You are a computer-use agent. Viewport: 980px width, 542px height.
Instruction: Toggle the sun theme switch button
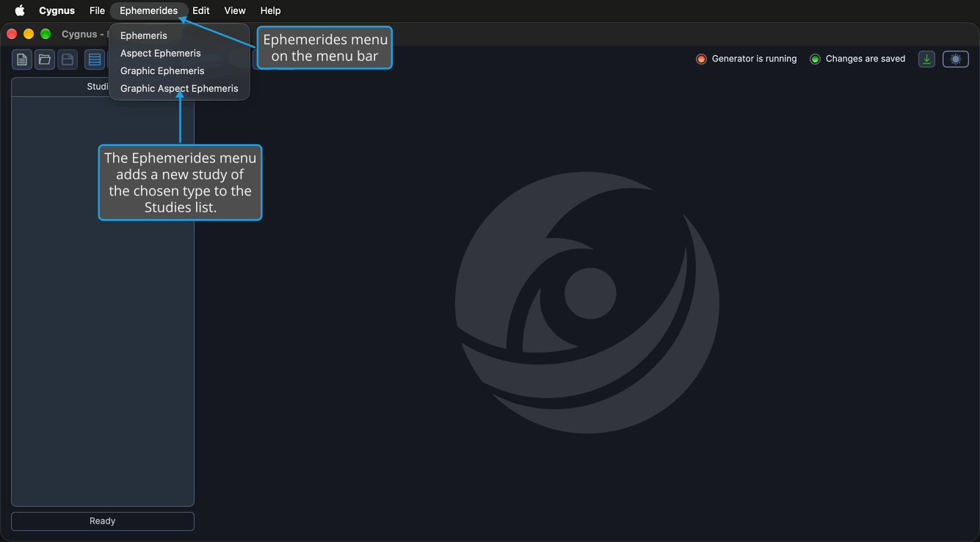(x=956, y=59)
